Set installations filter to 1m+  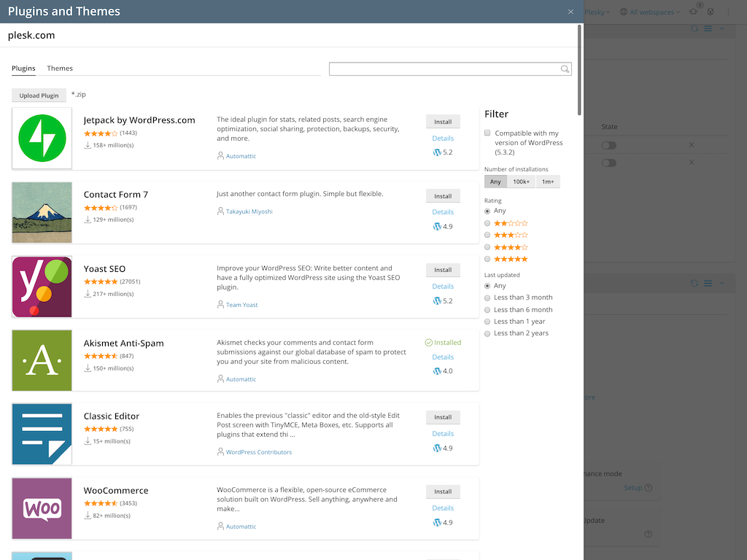(548, 182)
